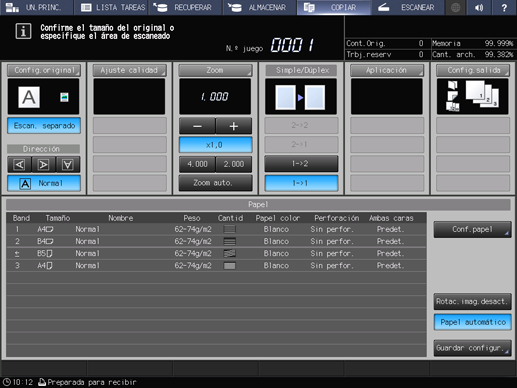
Task: Select tray 1 A4 paper row
Action: [216, 229]
